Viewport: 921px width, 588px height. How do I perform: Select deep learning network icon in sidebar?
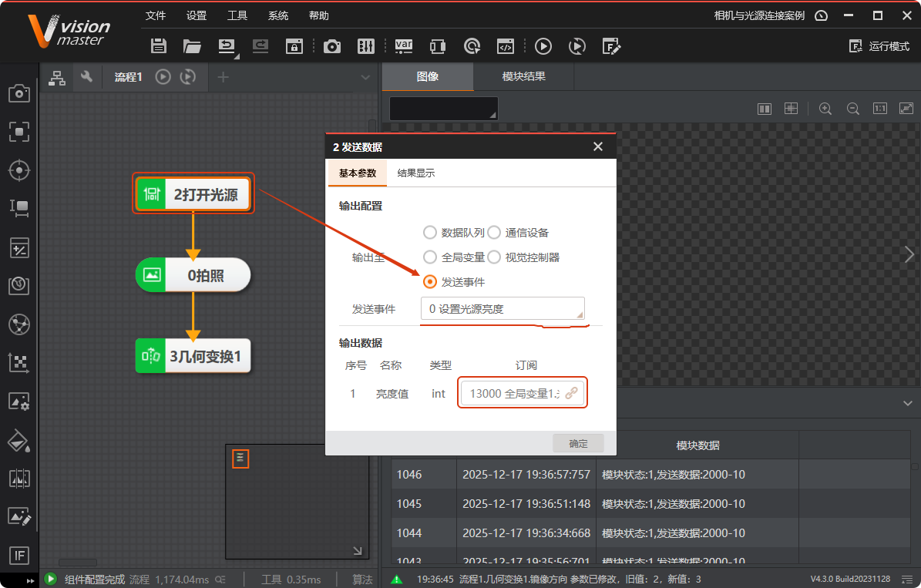(x=18, y=324)
